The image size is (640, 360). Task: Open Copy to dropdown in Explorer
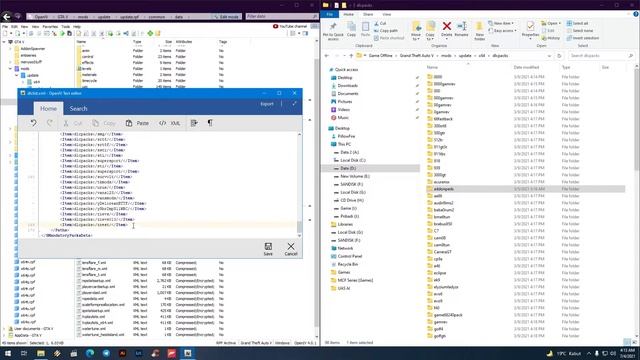[x=430, y=31]
